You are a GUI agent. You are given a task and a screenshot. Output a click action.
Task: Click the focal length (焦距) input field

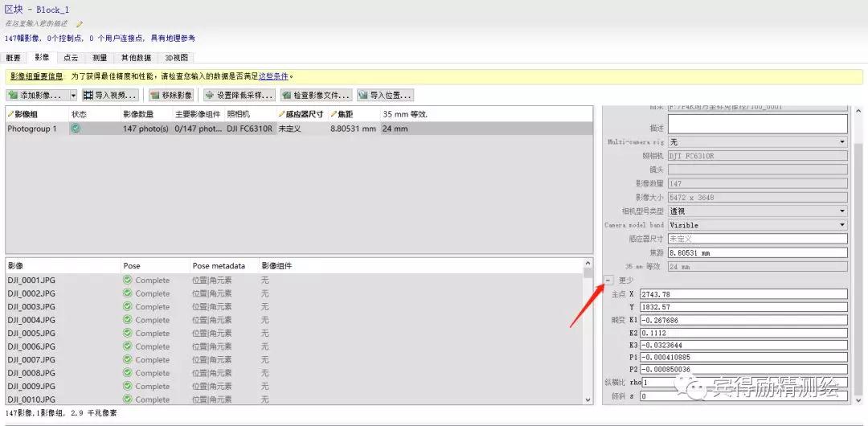(757, 252)
